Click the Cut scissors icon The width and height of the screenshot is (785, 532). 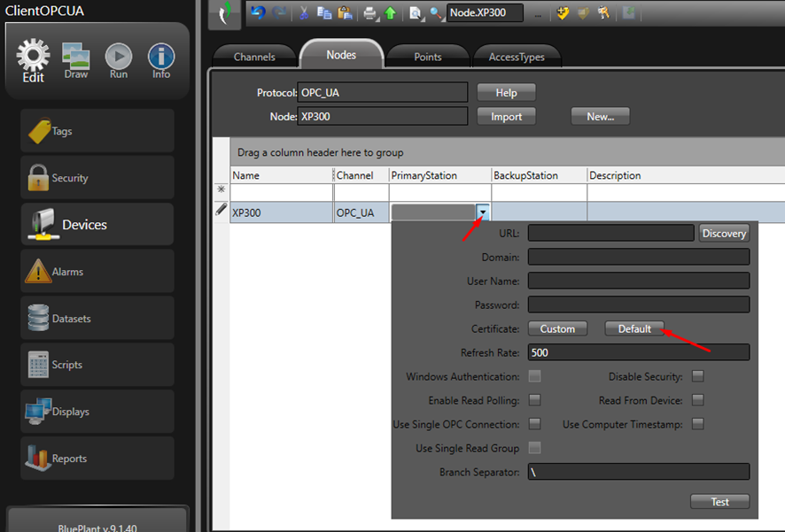tap(304, 12)
